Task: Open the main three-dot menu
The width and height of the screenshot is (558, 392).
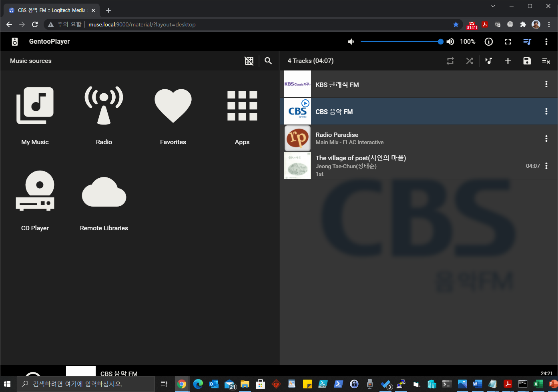Action: 546,42
